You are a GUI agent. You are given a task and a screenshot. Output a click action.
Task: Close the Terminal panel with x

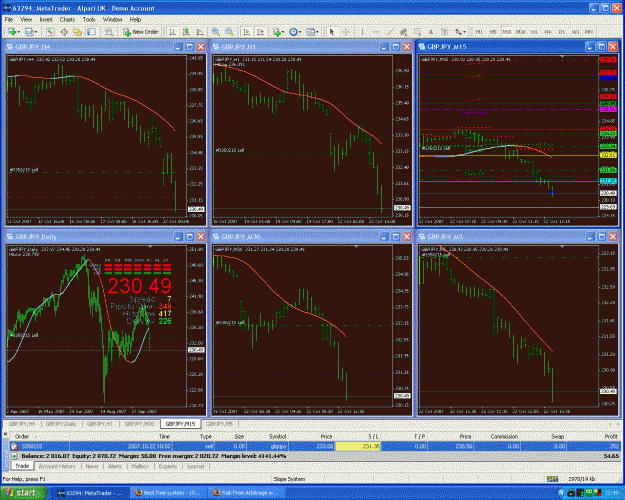(5, 434)
